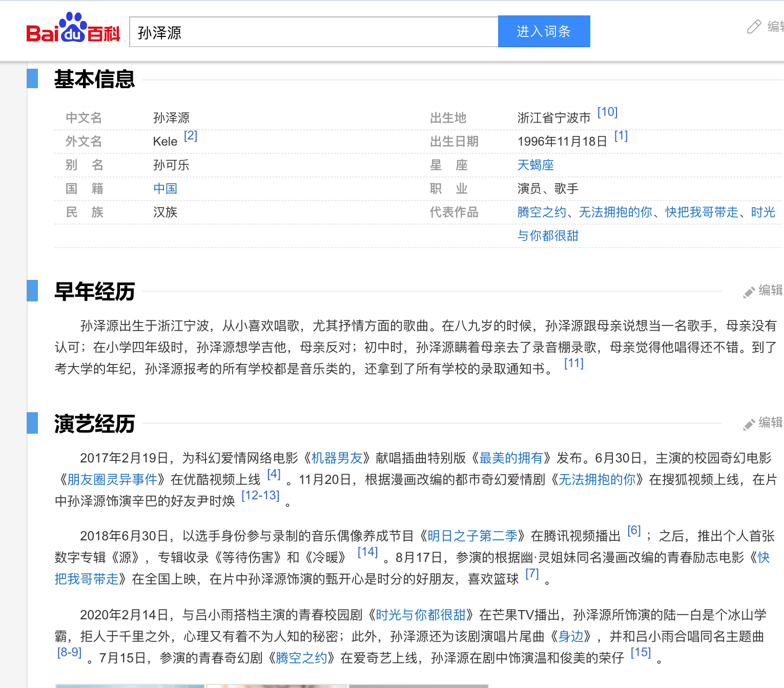Open the 明日之子第二季 link
The height and width of the screenshot is (688, 784).
pyautogui.click(x=472, y=536)
